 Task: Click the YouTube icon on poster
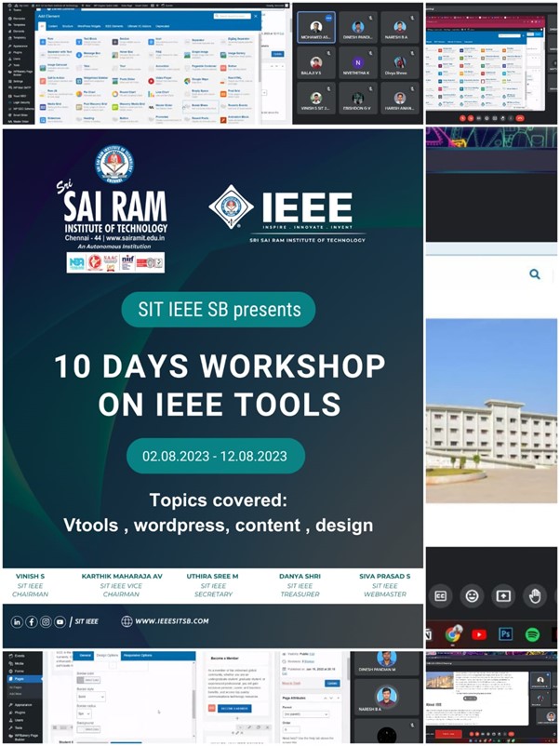coord(60,621)
